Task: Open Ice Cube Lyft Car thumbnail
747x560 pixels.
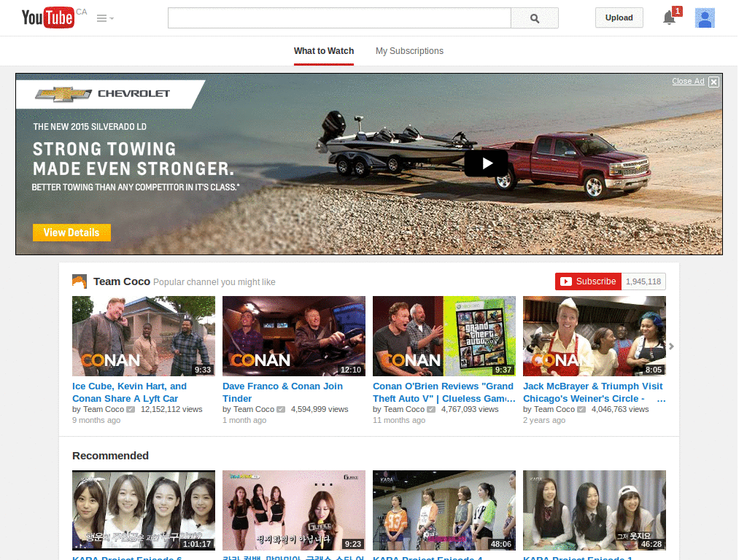Action: click(x=144, y=336)
